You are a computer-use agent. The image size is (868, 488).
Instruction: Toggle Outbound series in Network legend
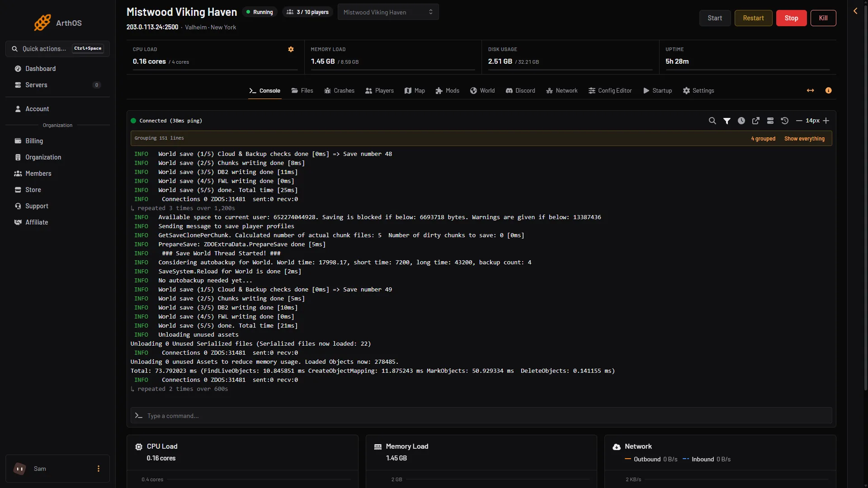[x=651, y=459]
